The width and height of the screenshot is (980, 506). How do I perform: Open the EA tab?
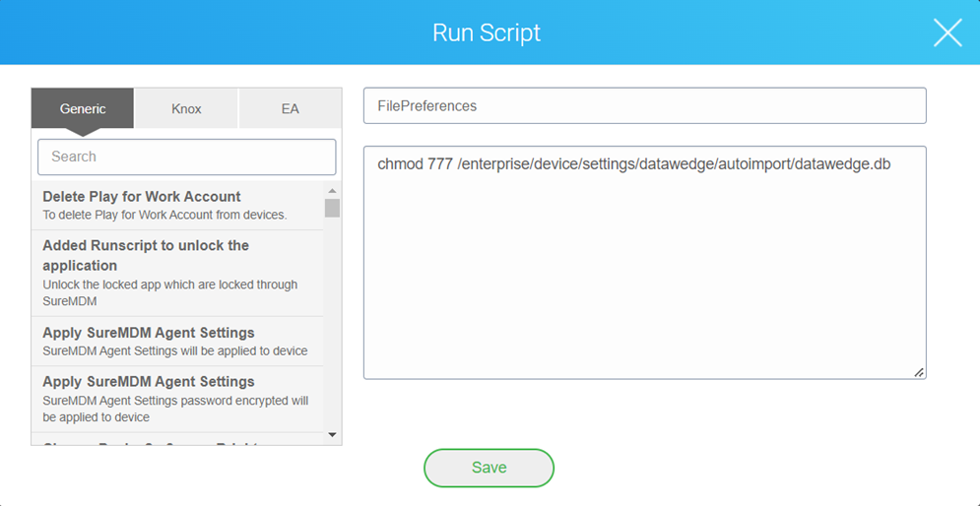click(x=290, y=108)
